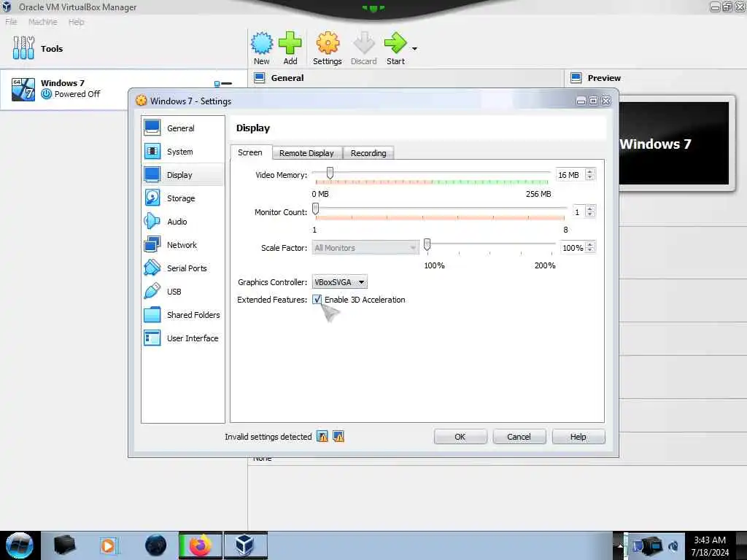Click the Help button in Settings dialog
This screenshot has width=747, height=560.
[578, 437]
